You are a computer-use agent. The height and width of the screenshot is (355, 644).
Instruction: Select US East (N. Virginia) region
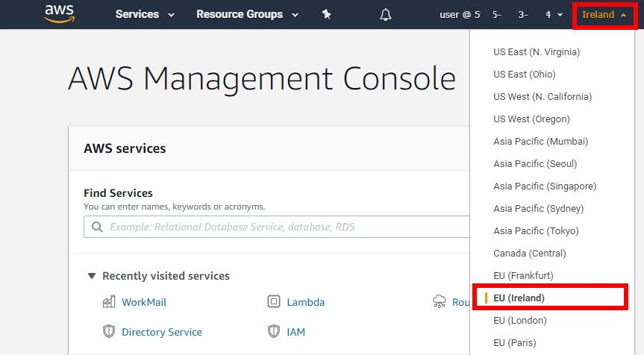(x=536, y=52)
